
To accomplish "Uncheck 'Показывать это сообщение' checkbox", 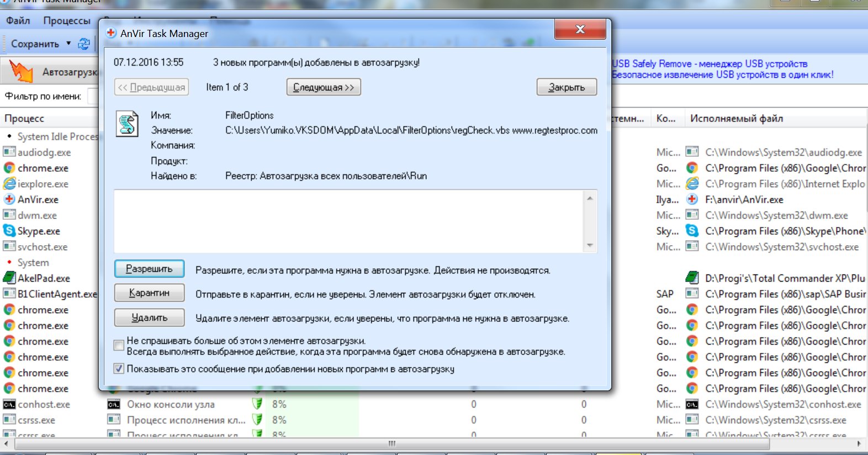I will tap(119, 369).
